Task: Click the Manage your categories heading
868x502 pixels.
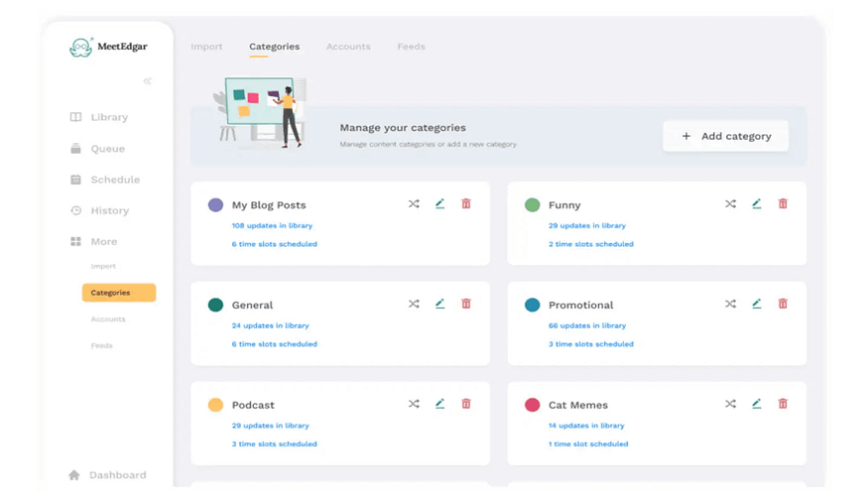Action: click(403, 128)
